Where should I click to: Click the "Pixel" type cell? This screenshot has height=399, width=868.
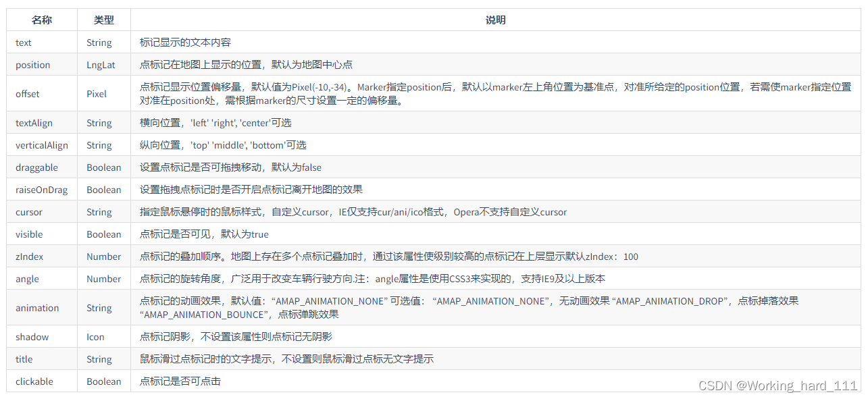pos(97,93)
